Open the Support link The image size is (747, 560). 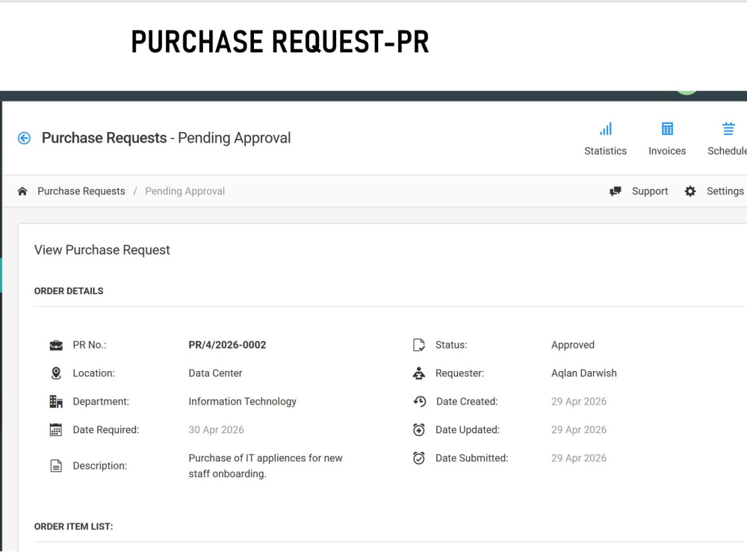click(x=650, y=191)
